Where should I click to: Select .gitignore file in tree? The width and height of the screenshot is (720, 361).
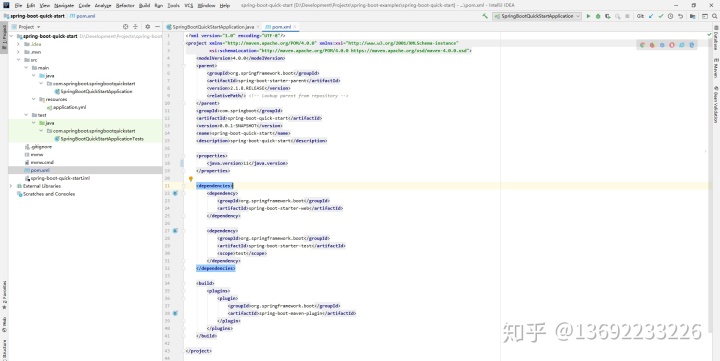[x=41, y=147]
